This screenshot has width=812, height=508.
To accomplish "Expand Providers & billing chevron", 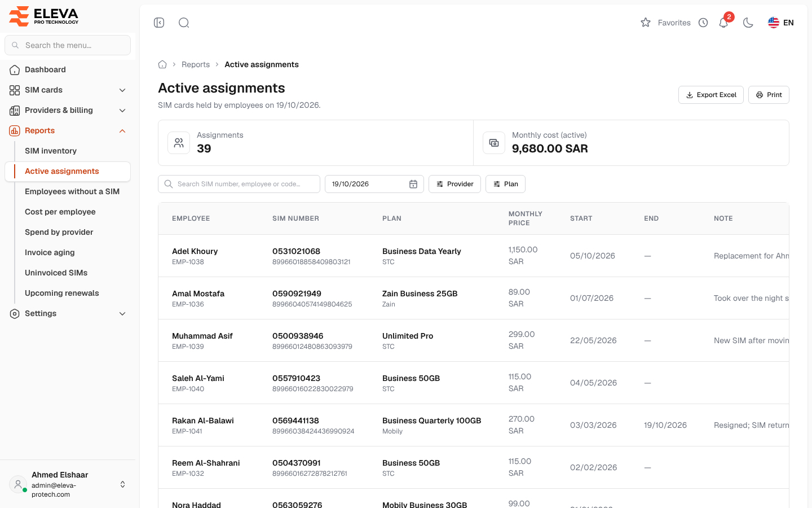I will pyautogui.click(x=122, y=111).
